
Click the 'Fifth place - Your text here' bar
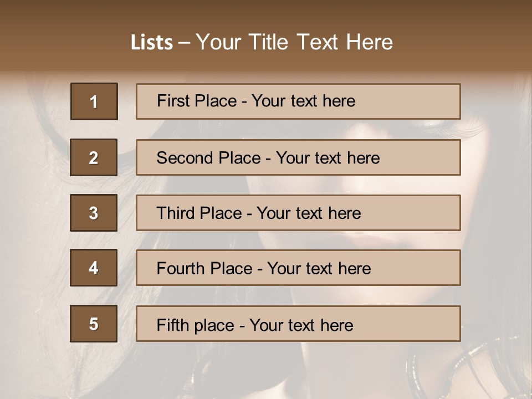[x=298, y=324]
